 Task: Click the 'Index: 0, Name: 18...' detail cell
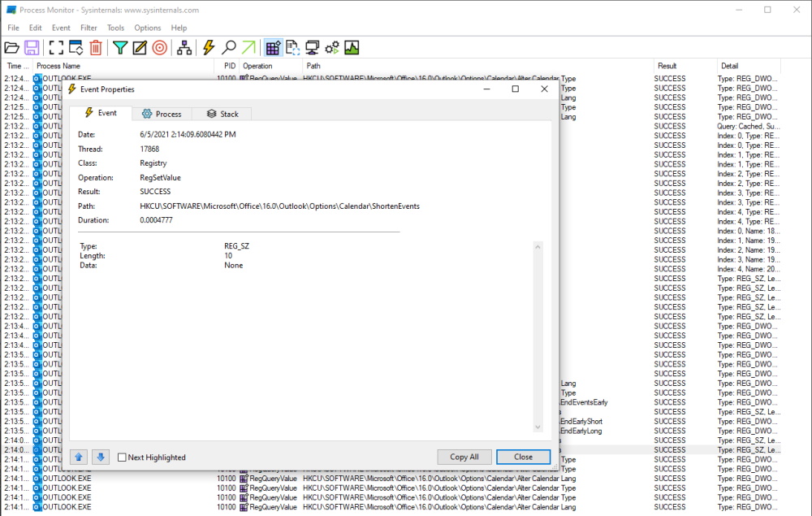tap(749, 231)
